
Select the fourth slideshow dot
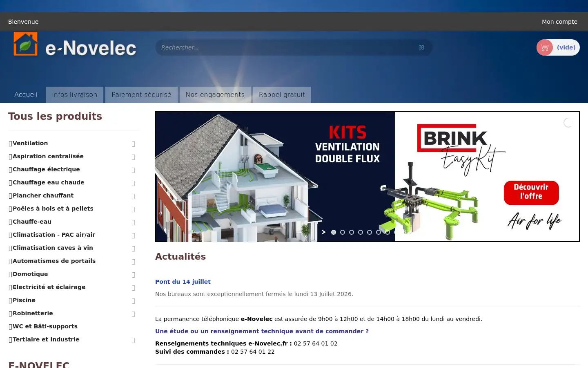pyautogui.click(x=361, y=232)
